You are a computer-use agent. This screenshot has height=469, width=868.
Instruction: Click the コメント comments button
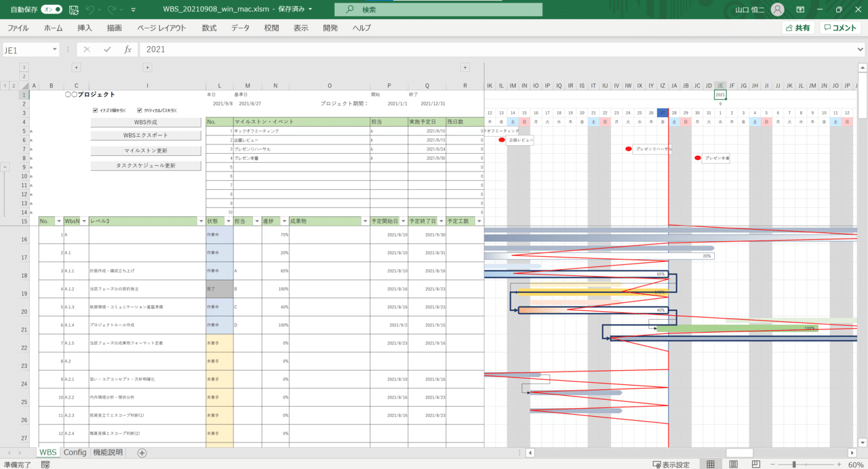coord(840,28)
